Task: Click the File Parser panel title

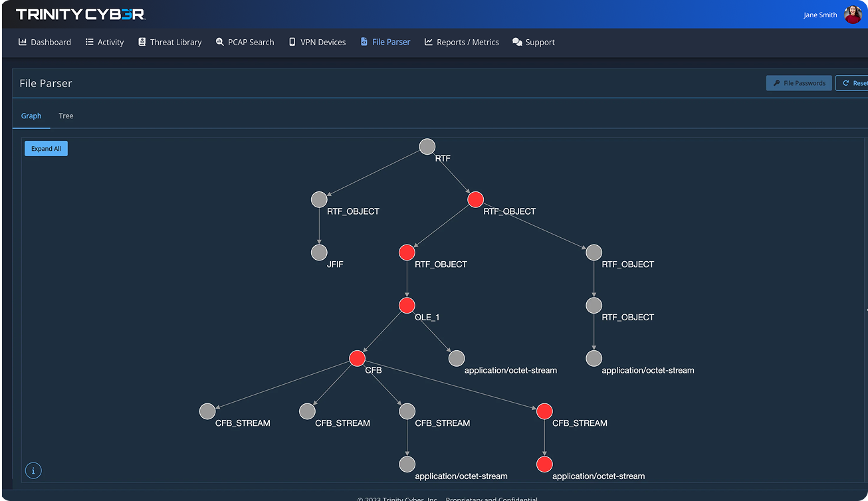Action: pos(46,83)
